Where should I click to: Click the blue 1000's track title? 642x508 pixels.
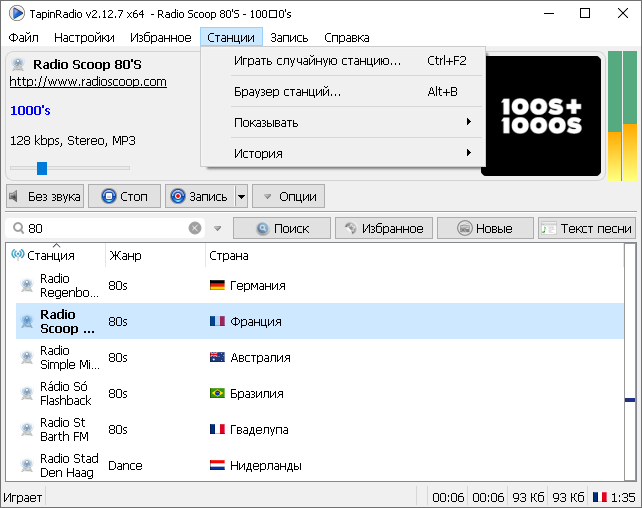30,111
